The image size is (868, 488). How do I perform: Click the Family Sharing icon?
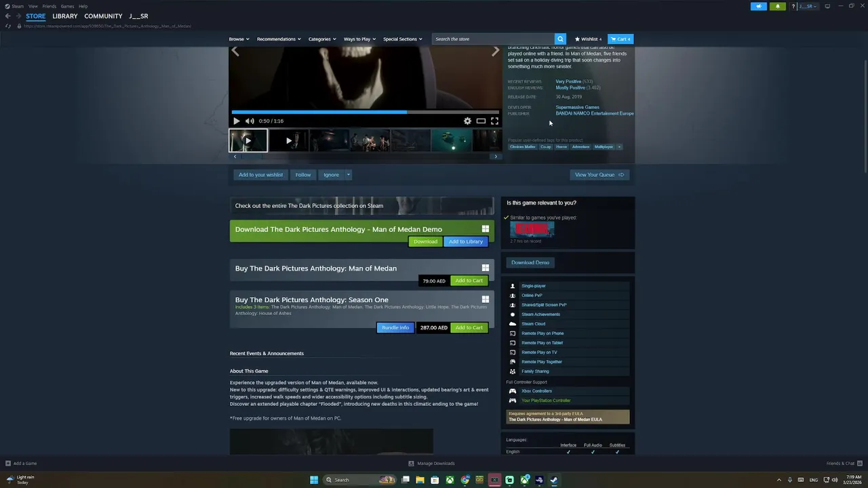513,371
